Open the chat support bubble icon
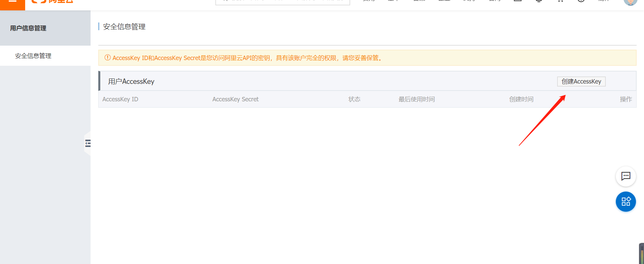 point(626,176)
